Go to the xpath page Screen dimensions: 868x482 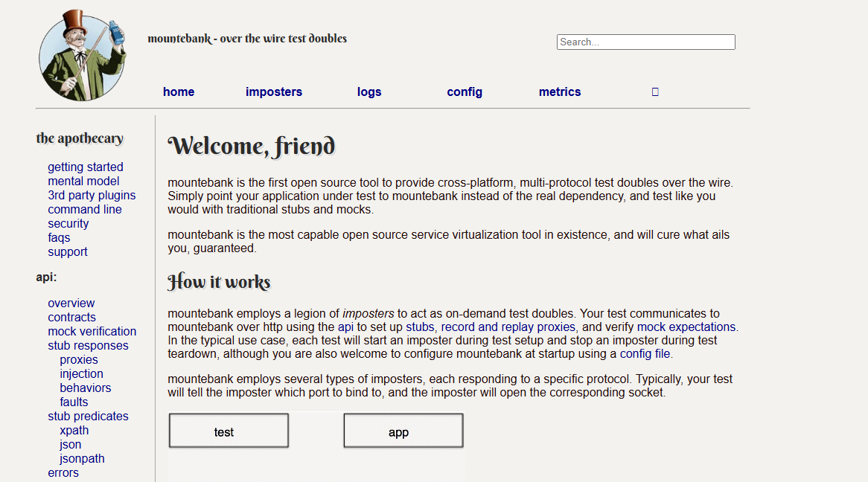pyautogui.click(x=74, y=431)
